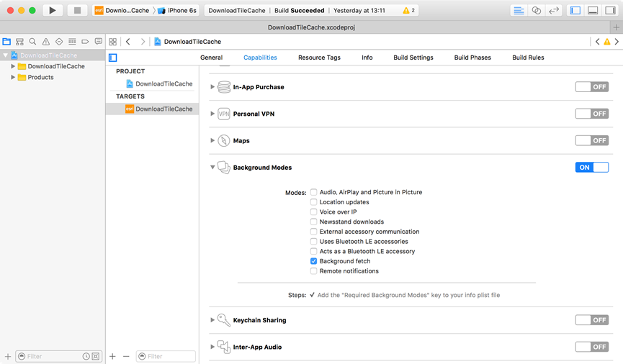Open the Report navigator speech bubble icon

98,42
